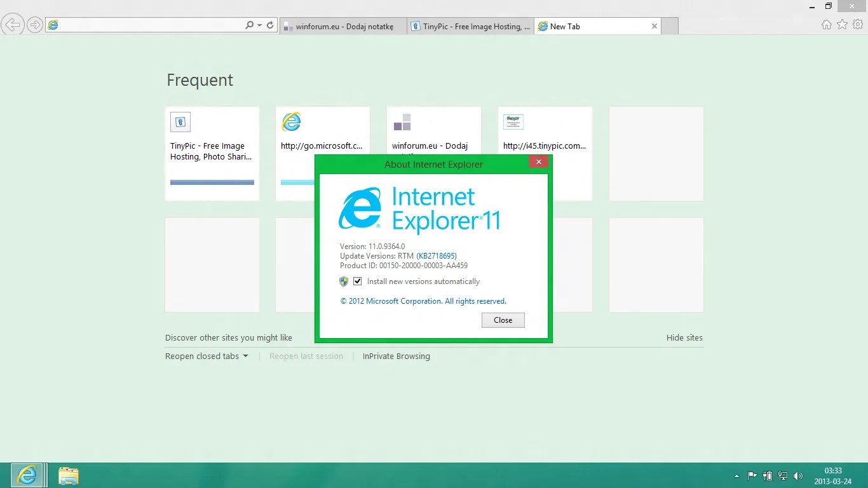Click the Internet Explorer logo in About dialog
Screen dimensions: 868x488
[x=358, y=210]
